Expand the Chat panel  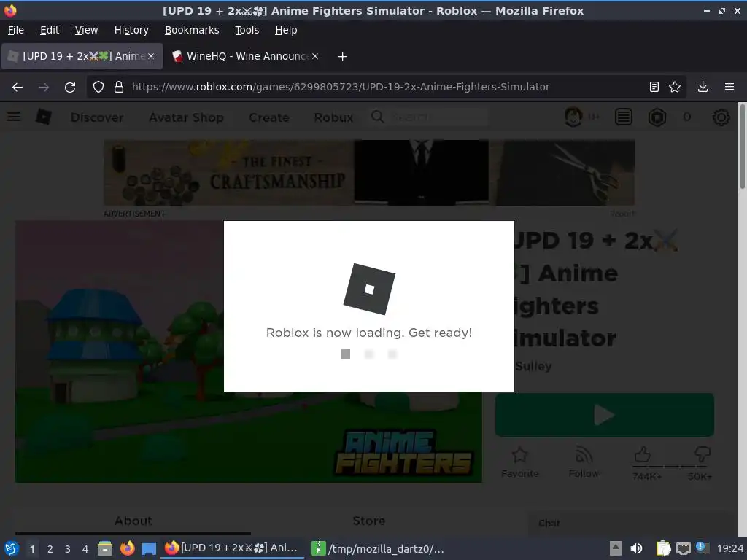click(632, 524)
